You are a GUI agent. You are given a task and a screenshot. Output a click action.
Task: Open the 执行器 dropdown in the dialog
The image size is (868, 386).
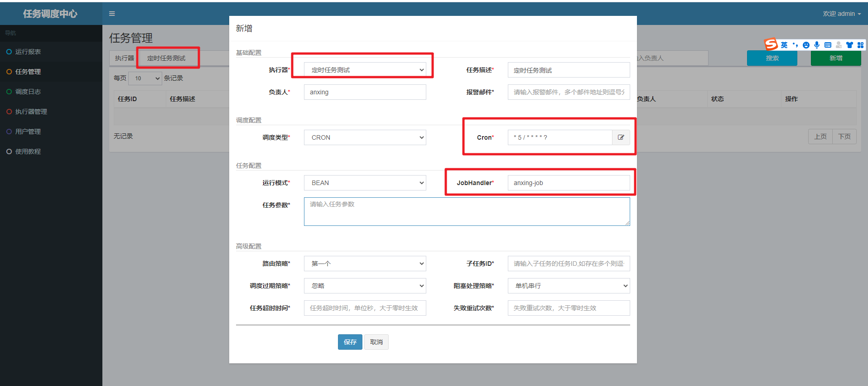coord(365,70)
